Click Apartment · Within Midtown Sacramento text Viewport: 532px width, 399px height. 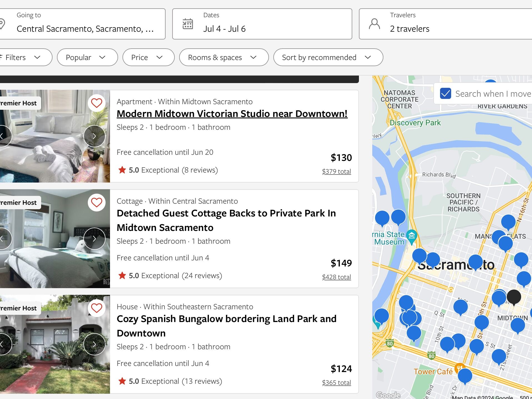click(184, 102)
